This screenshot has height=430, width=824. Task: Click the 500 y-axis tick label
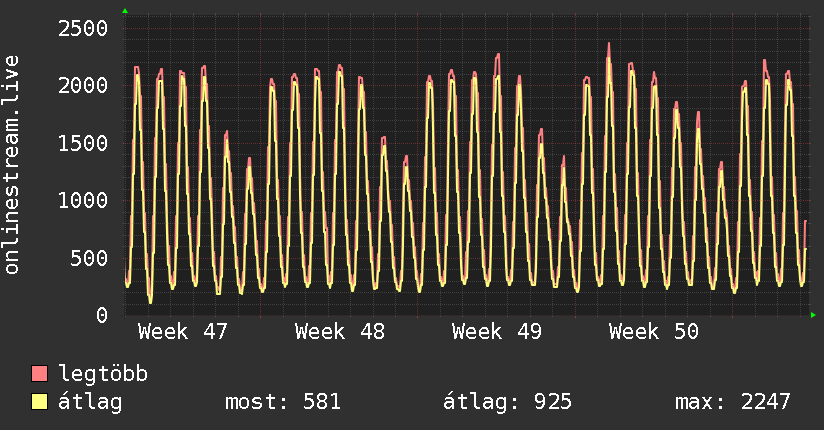87,258
